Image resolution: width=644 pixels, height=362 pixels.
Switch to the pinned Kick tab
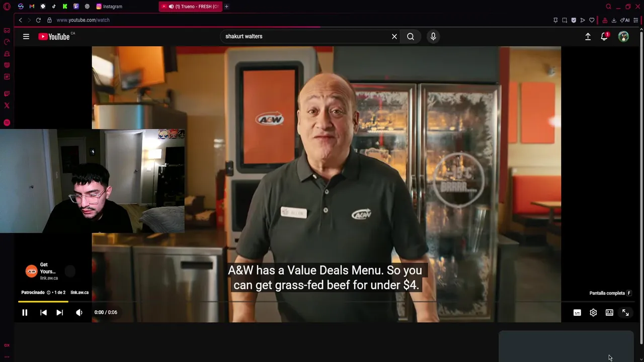tap(65, 7)
